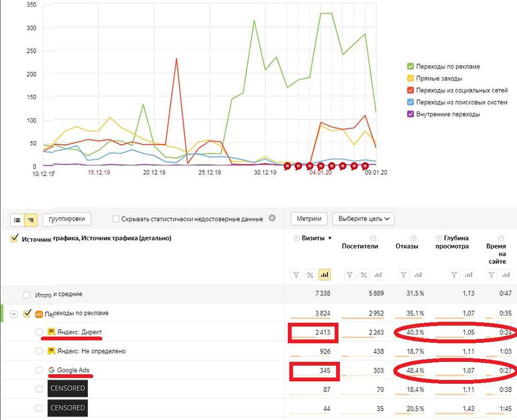Uncheck the Переходы по рекламе checkbox
This screenshot has width=517, height=420.
pyautogui.click(x=27, y=314)
